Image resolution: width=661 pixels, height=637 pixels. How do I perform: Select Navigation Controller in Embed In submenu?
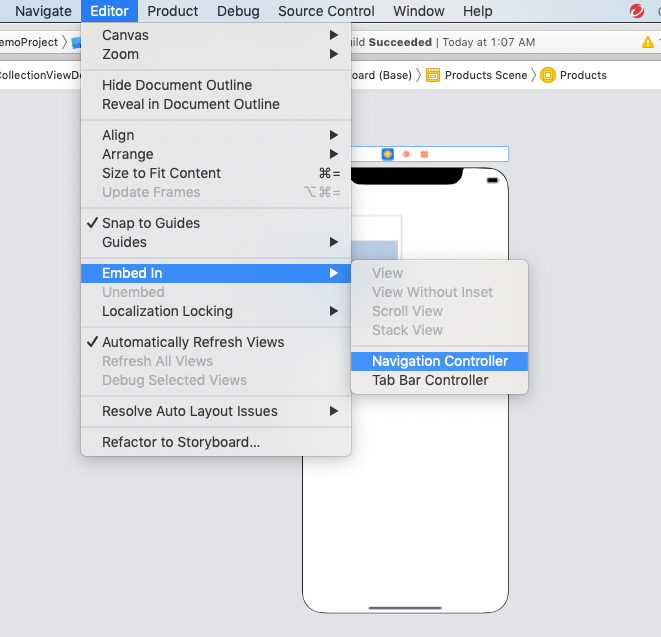pos(439,361)
